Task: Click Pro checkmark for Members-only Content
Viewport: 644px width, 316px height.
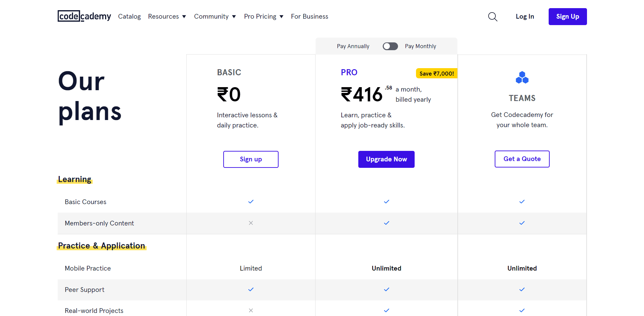Action: pos(386,223)
